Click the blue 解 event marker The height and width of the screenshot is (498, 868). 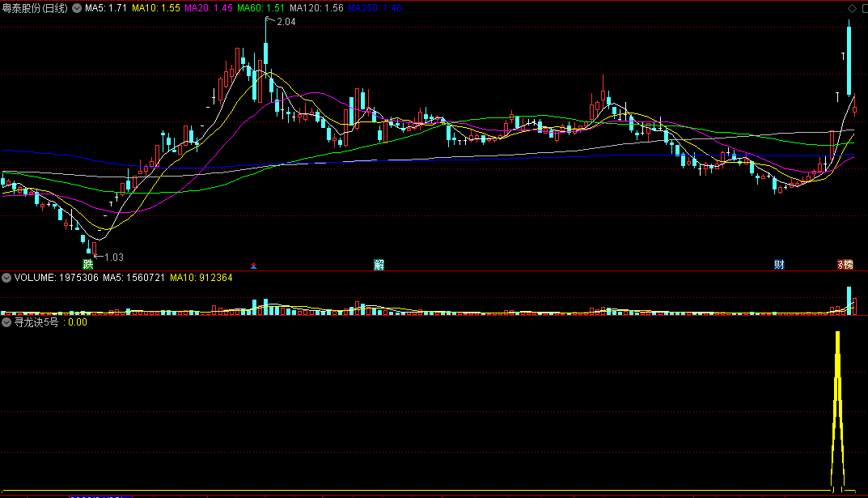tap(379, 264)
